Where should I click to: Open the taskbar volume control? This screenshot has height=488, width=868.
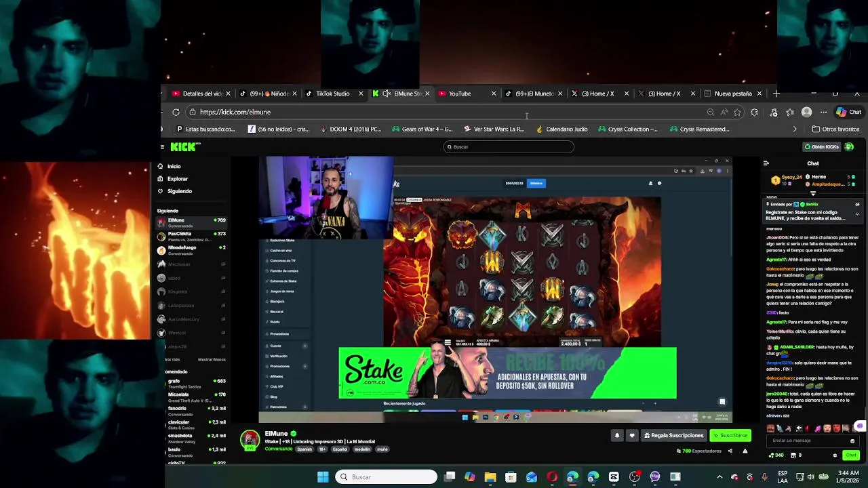pyautogui.click(x=810, y=477)
